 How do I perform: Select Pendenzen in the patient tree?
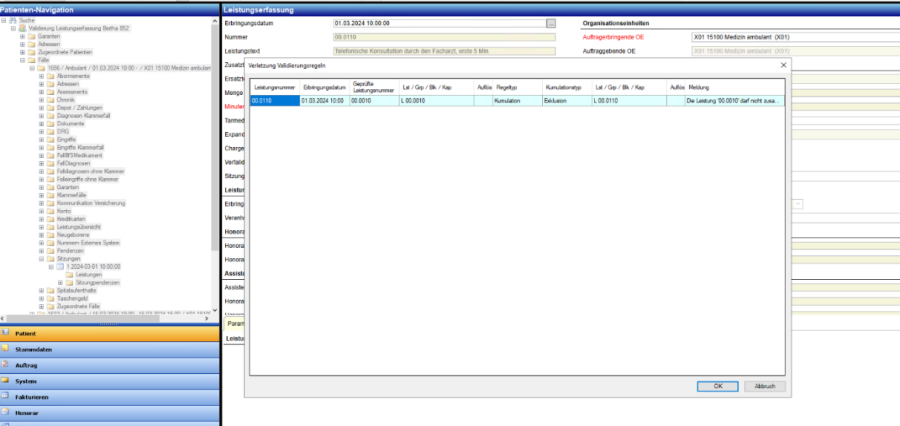click(71, 251)
